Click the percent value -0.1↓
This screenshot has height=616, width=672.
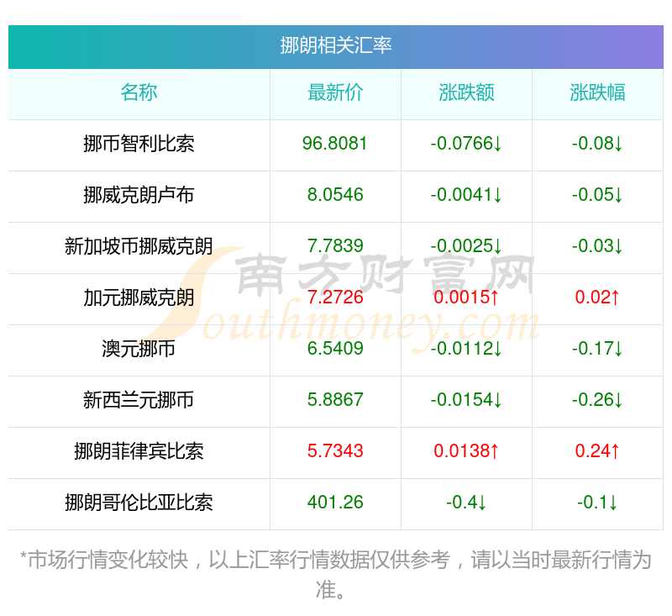(597, 503)
